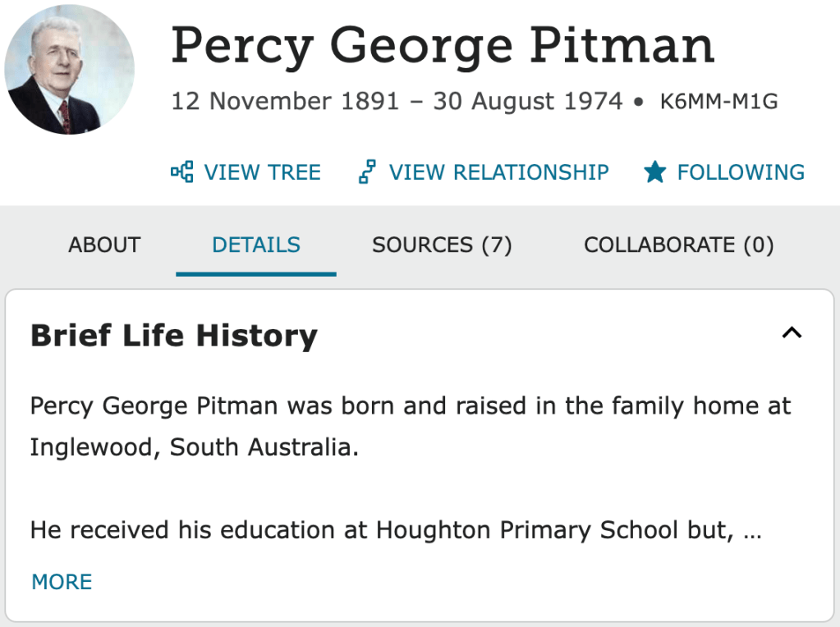
Task: Select the DETAILS tab
Action: 255,245
